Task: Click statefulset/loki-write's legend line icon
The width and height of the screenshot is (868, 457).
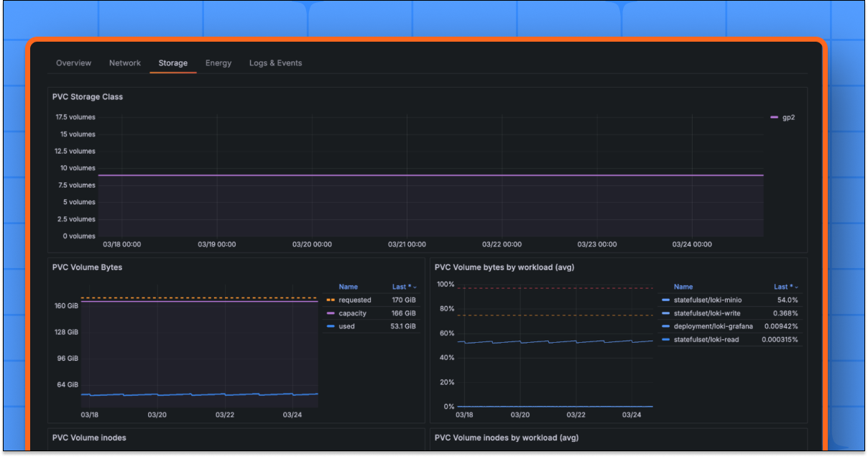Action: 667,313
